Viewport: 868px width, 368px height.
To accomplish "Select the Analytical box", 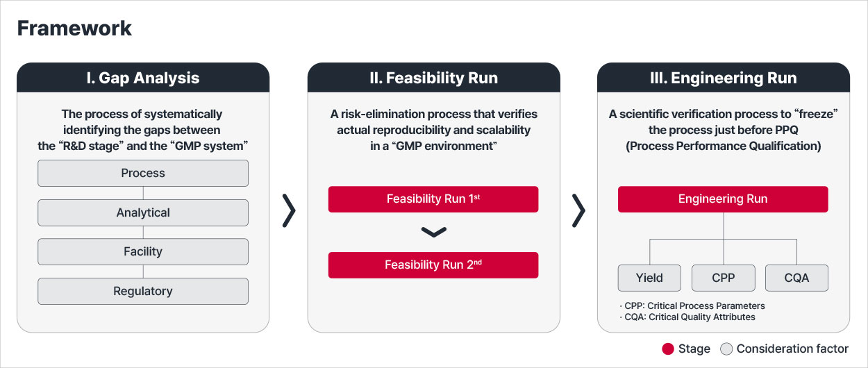I will (x=143, y=212).
